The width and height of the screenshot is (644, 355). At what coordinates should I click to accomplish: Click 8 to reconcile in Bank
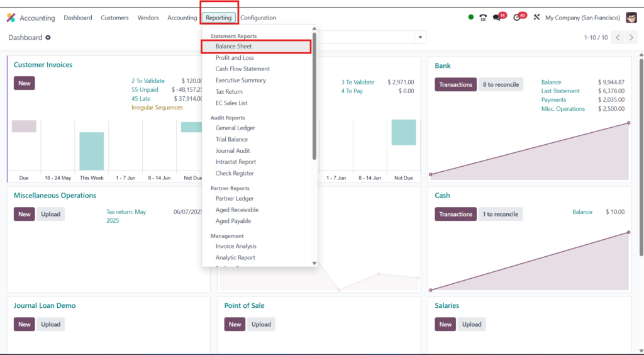click(501, 84)
